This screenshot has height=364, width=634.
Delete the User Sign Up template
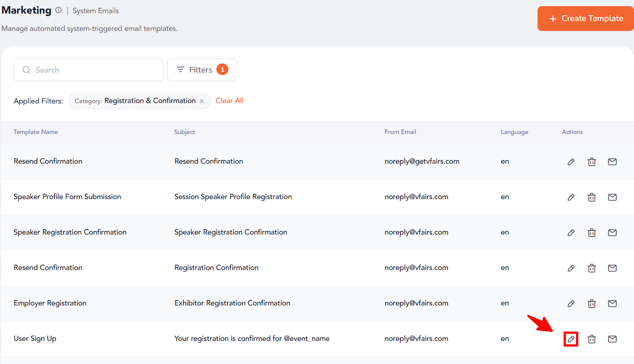point(592,339)
